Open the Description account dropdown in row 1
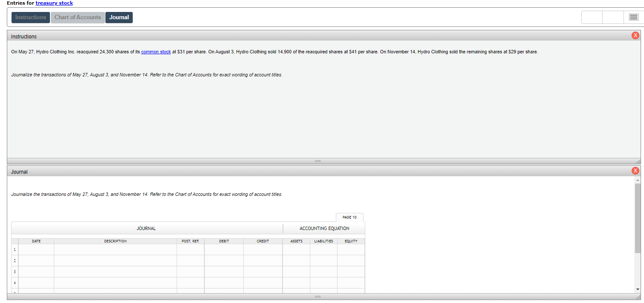The width and height of the screenshot is (644, 303). (115, 249)
